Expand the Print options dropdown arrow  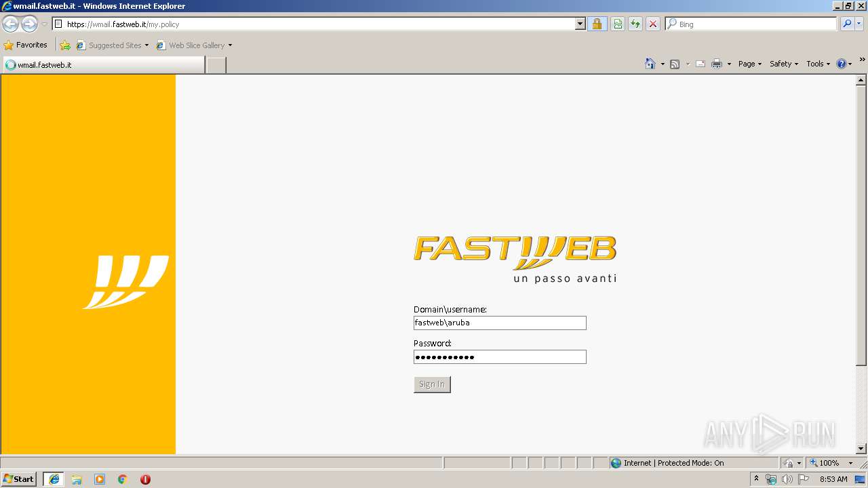(x=729, y=64)
